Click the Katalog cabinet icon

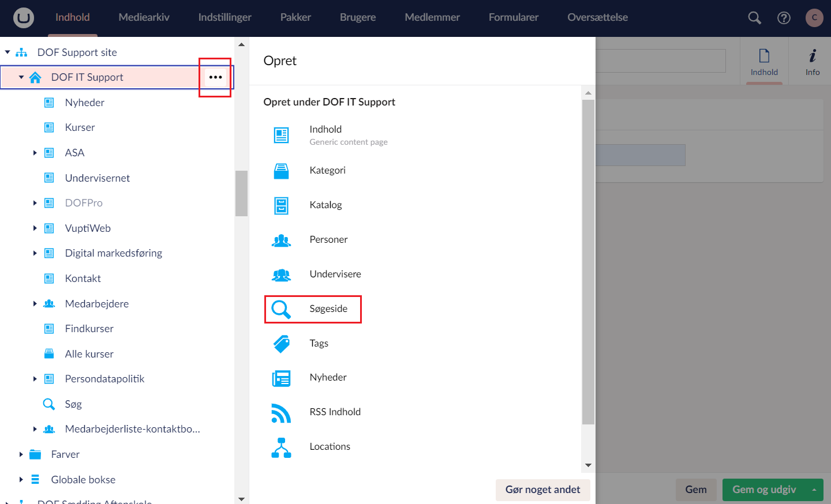(x=281, y=205)
